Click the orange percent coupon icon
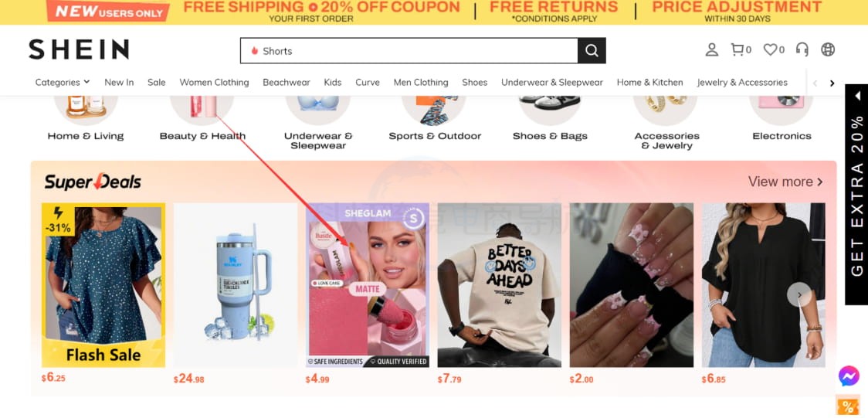The width and height of the screenshot is (868, 418). 847,406
